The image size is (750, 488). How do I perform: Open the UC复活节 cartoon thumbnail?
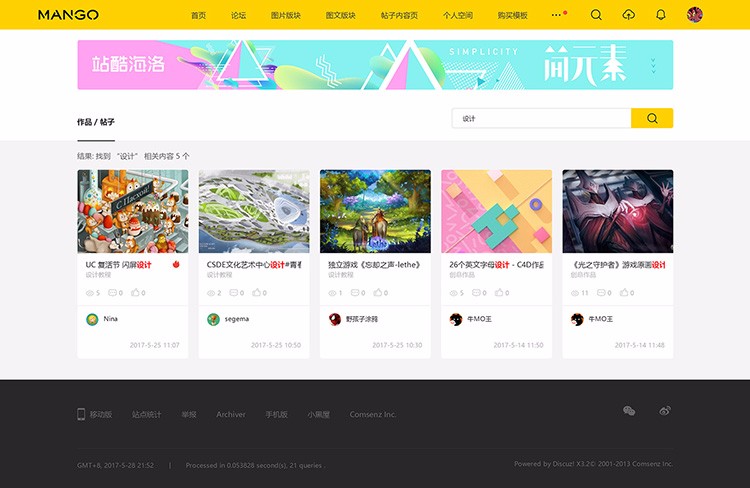[x=132, y=211]
